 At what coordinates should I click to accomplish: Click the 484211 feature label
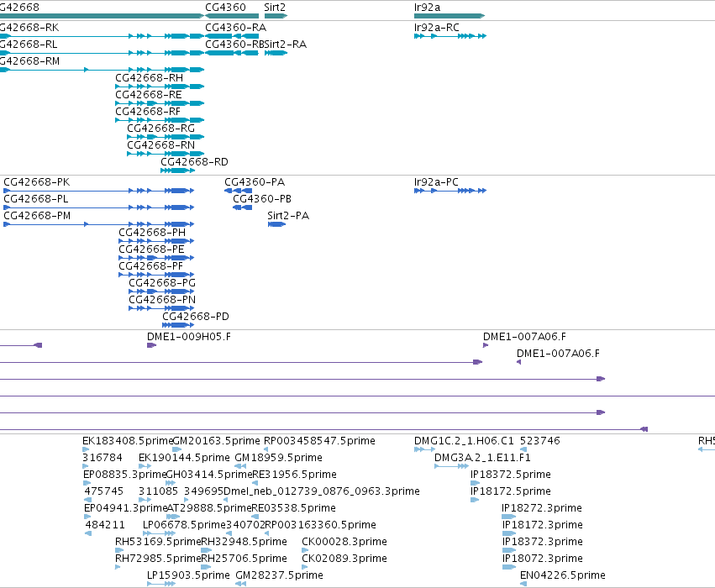[x=105, y=526]
